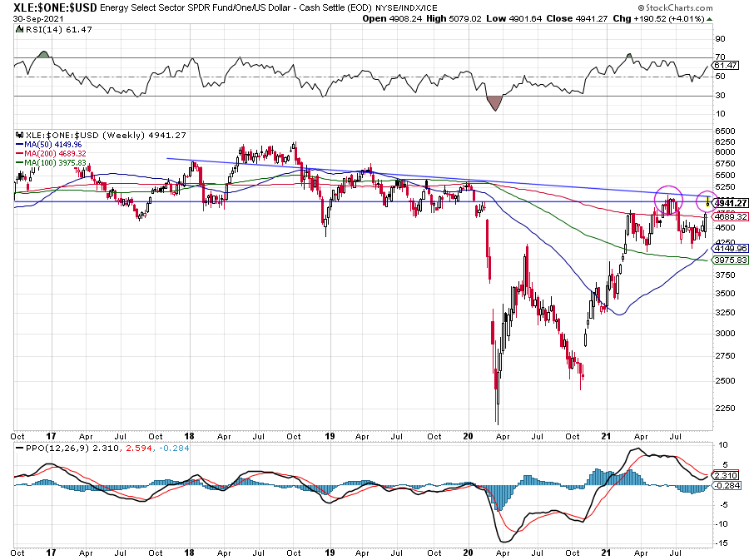Screen dimensions: 749x560
Task: Click the 2250 price axis label
Action: pos(725,409)
